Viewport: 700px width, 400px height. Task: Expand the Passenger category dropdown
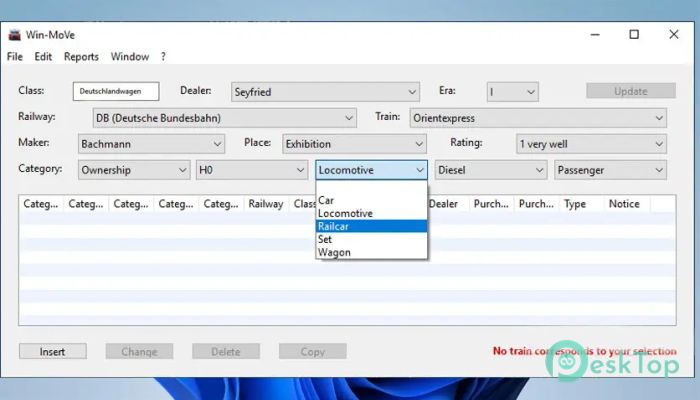(x=610, y=170)
